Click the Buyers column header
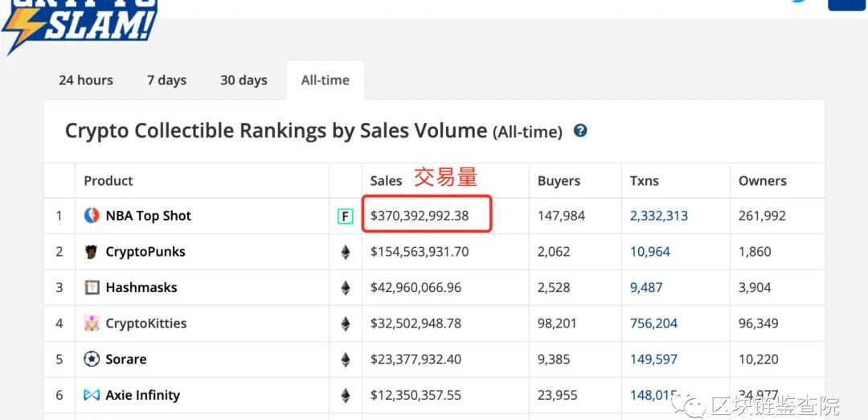Viewport: 868px width, 420px height. 559,181
